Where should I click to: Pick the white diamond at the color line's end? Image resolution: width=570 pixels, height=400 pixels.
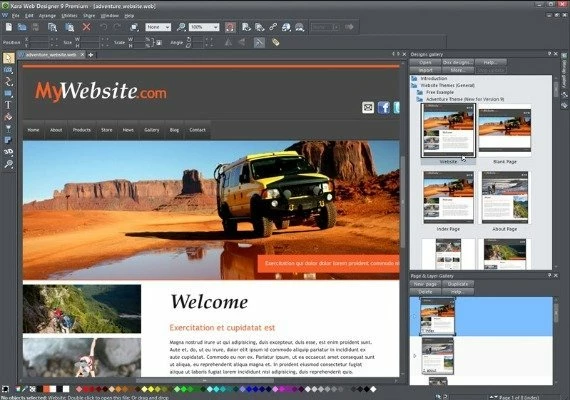tap(373, 389)
